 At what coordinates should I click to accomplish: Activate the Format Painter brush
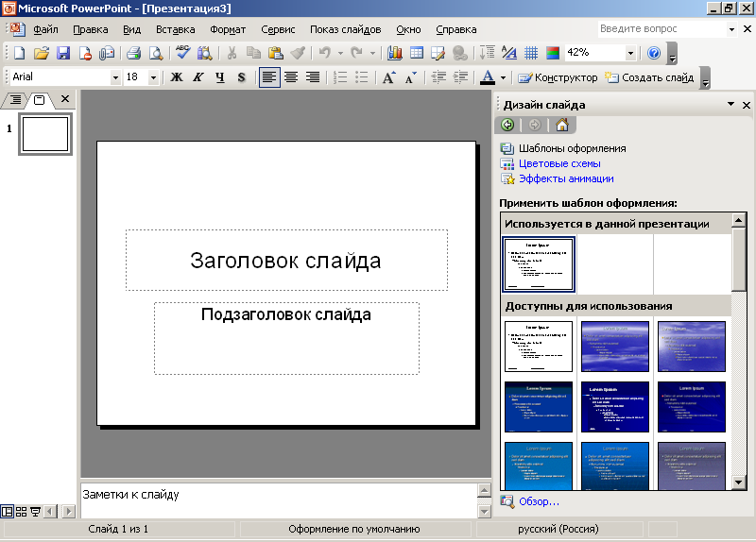click(298, 53)
